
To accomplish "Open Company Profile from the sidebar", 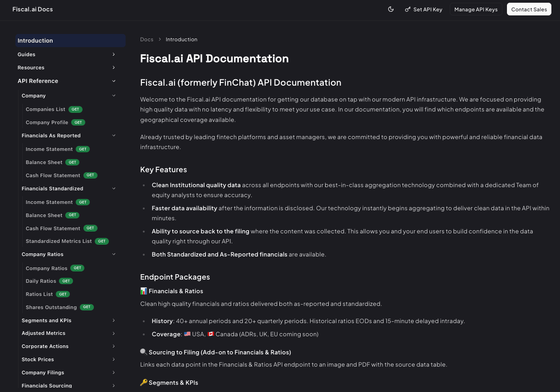I will [x=47, y=122].
